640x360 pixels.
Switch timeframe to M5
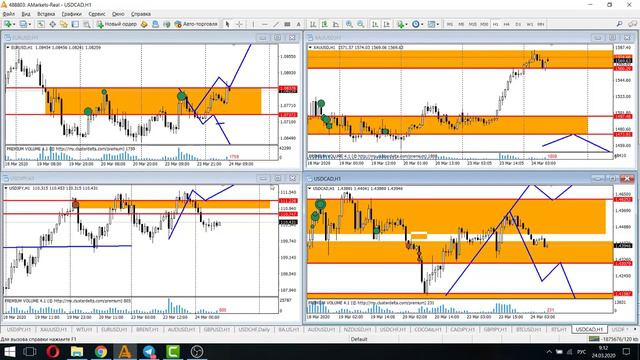pos(461,24)
